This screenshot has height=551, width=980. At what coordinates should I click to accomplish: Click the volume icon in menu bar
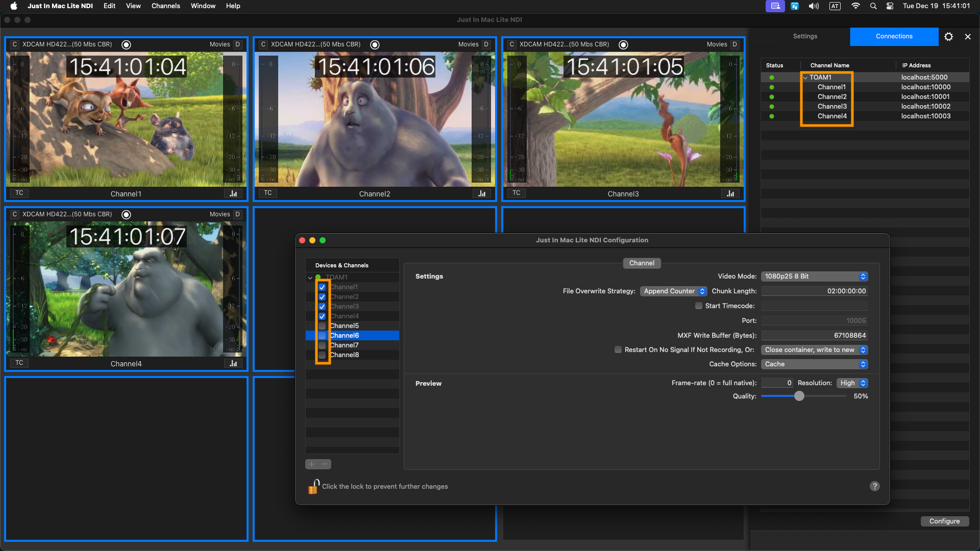[814, 6]
